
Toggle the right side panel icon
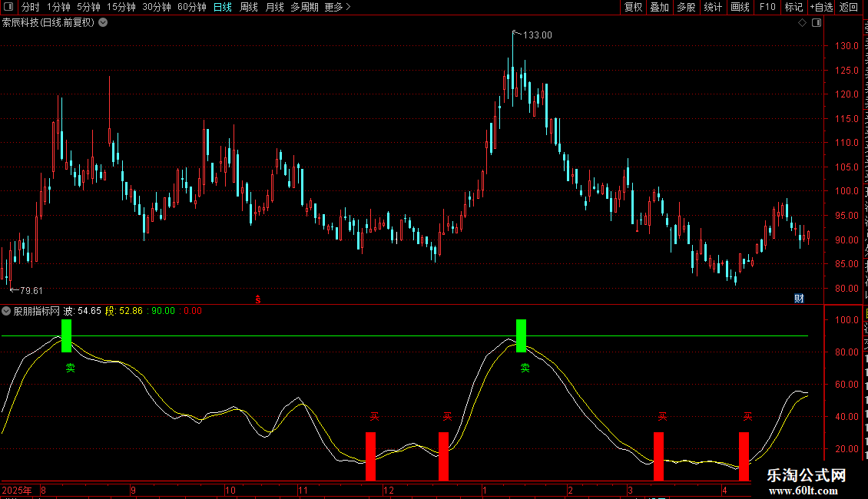coord(817,23)
